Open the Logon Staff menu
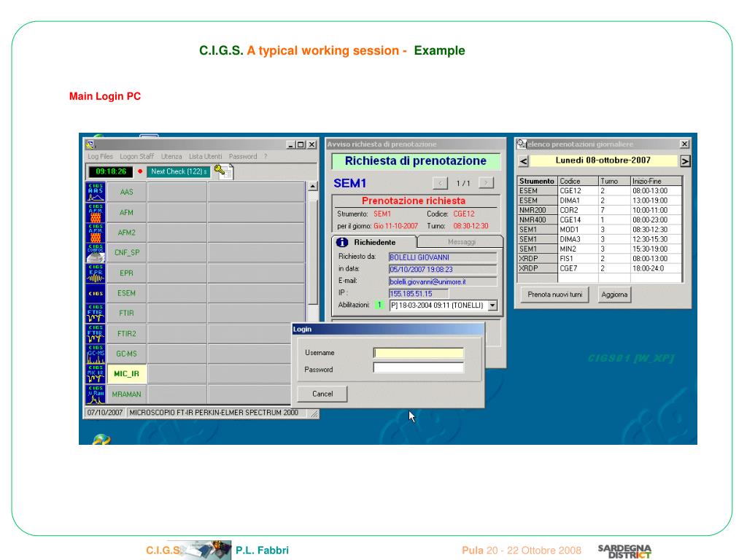747x560 pixels. pos(136,156)
